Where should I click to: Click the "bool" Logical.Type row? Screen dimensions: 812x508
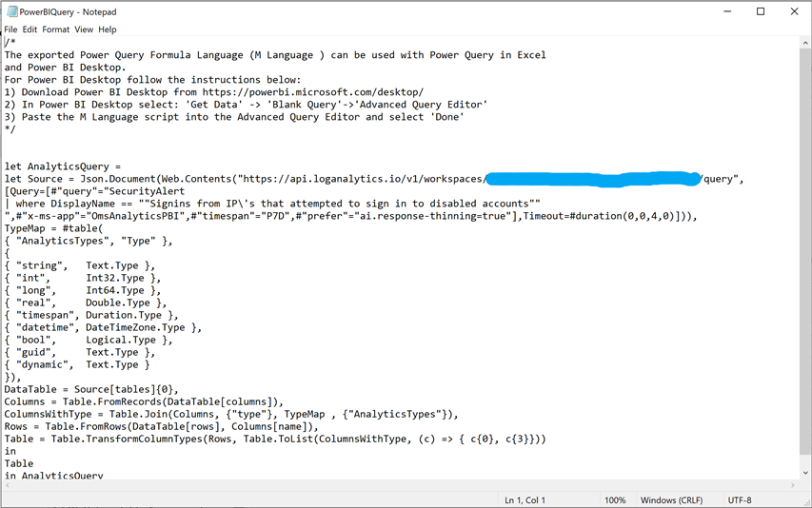pos(89,341)
